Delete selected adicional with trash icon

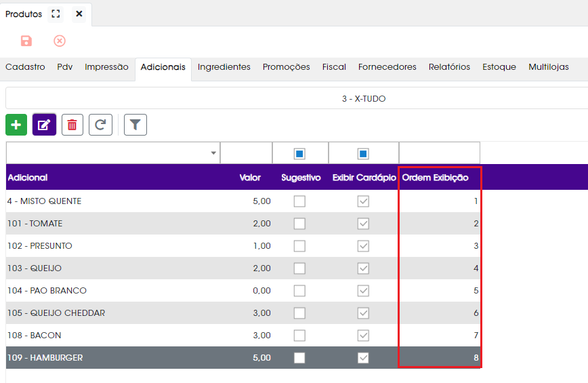point(72,125)
